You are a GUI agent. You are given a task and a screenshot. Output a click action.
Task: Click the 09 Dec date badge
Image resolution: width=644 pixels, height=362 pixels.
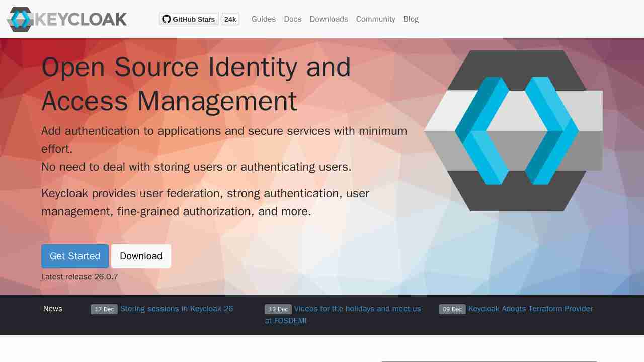[452, 309]
